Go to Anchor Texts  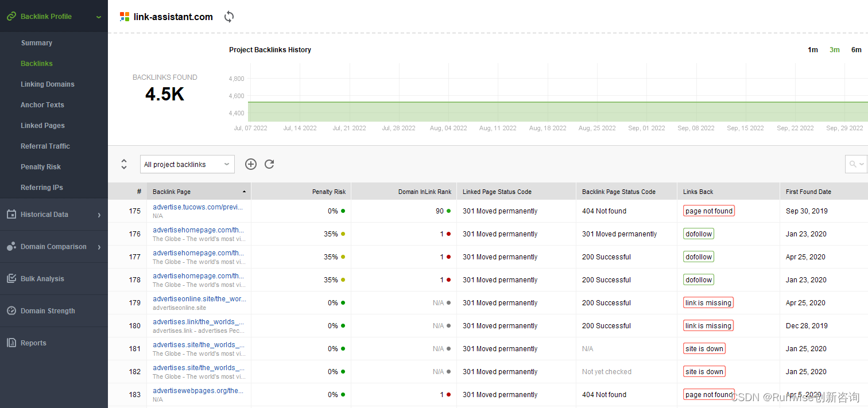[x=42, y=105]
